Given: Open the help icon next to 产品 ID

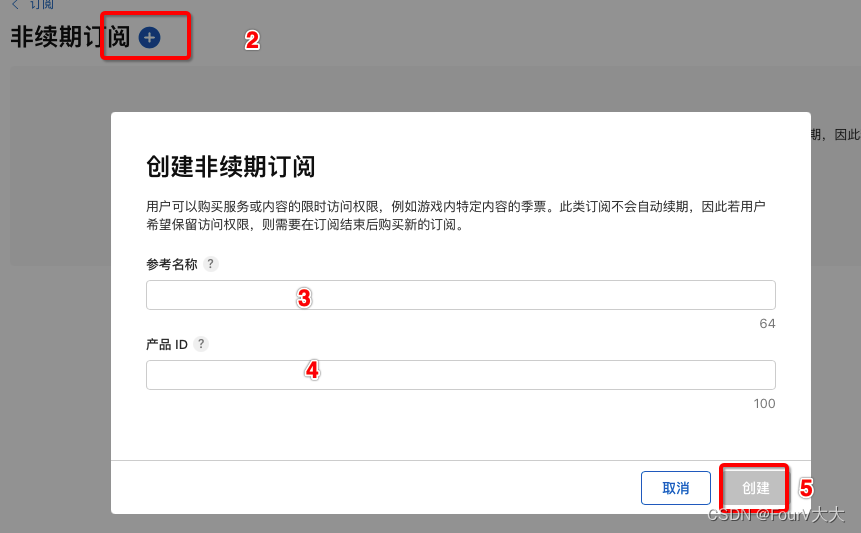Looking at the screenshot, I should pyautogui.click(x=202, y=344).
